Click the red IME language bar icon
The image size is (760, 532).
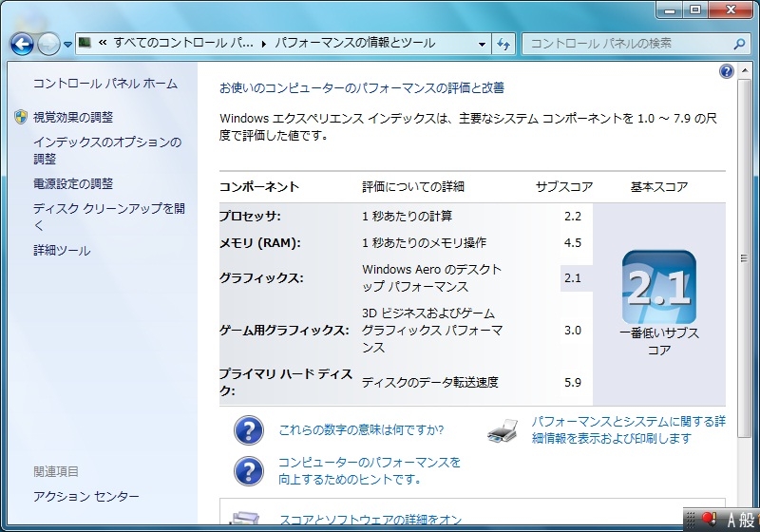tap(710, 520)
